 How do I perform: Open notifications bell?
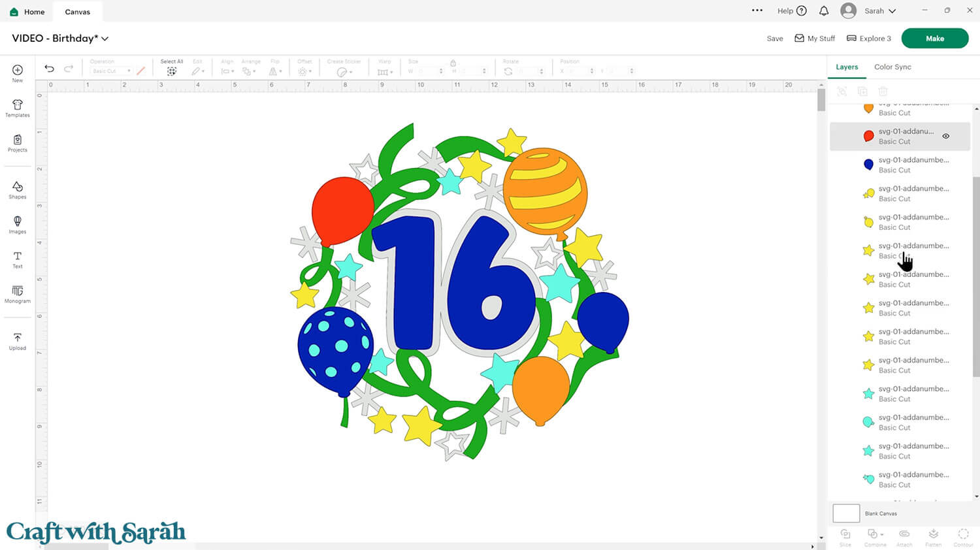point(824,11)
